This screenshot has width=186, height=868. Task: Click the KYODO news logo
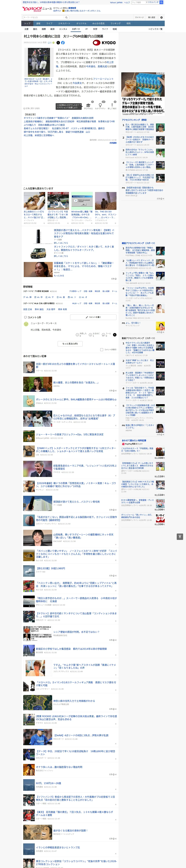tap(104, 43)
